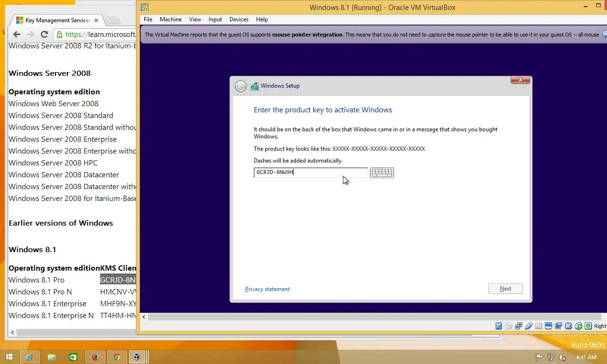Image resolution: width=607 pixels, height=364 pixels.
Task: Click the 'Windows Server 2008' section heading
Action: 49,73
